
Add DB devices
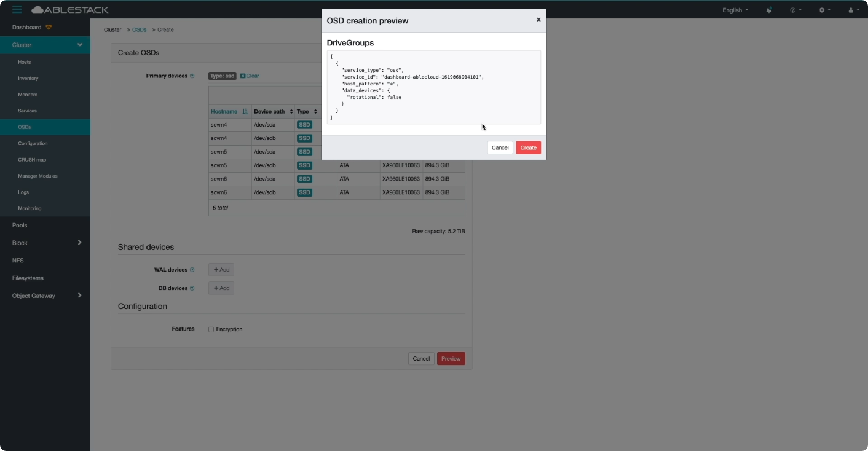221,288
